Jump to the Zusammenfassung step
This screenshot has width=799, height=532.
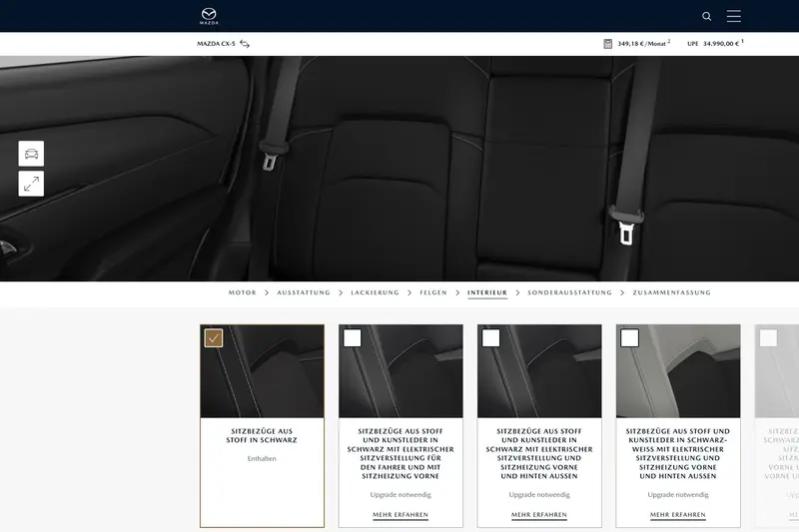[671, 293]
